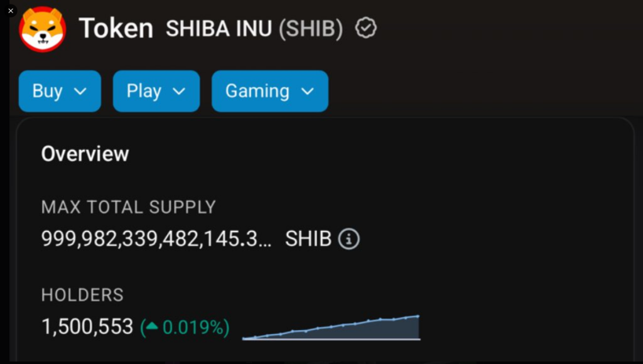643x364 pixels.
Task: Open the Play dropdown menu
Action: click(156, 91)
